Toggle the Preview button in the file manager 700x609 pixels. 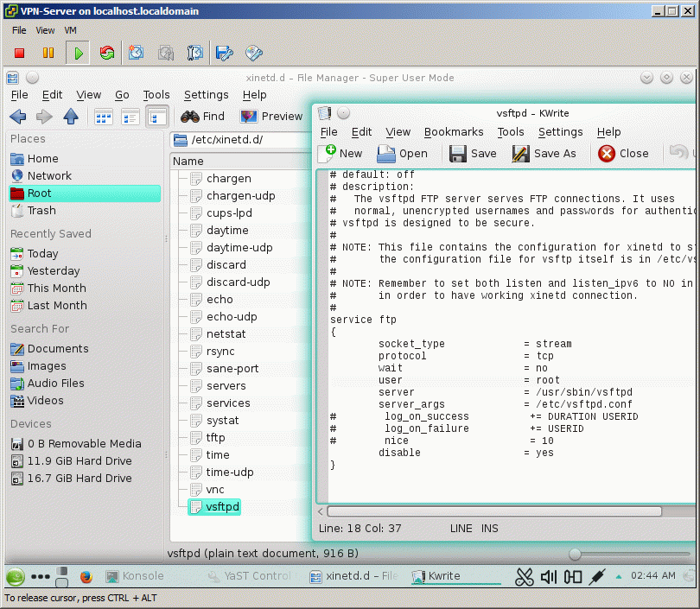coord(271,117)
